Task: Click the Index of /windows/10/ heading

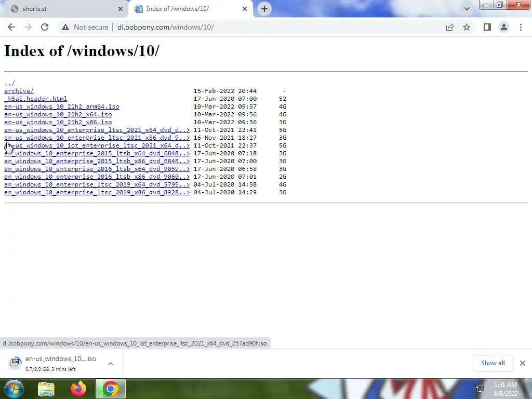Action: (82, 51)
